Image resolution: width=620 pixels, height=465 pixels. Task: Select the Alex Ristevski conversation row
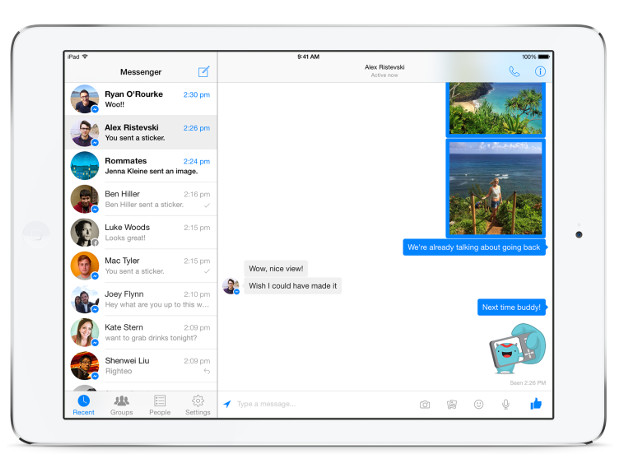pyautogui.click(x=141, y=132)
